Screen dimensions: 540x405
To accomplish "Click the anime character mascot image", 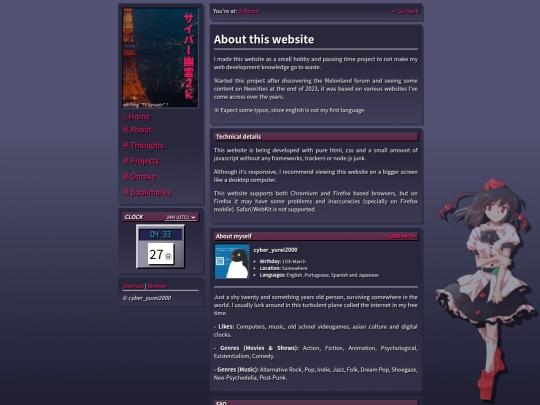I will [x=486, y=288].
